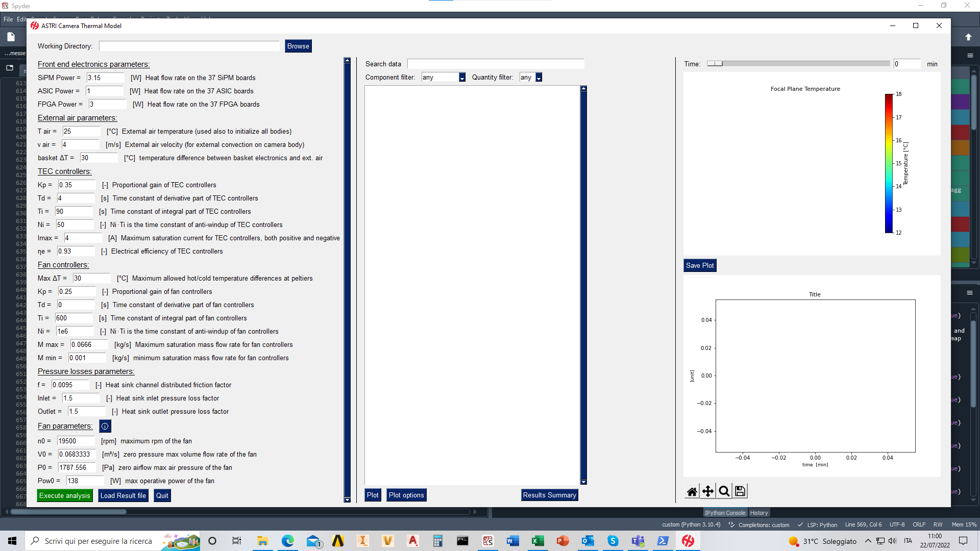Open the Fan parameters info popup
Screen dimensions: 980x551
(105, 426)
